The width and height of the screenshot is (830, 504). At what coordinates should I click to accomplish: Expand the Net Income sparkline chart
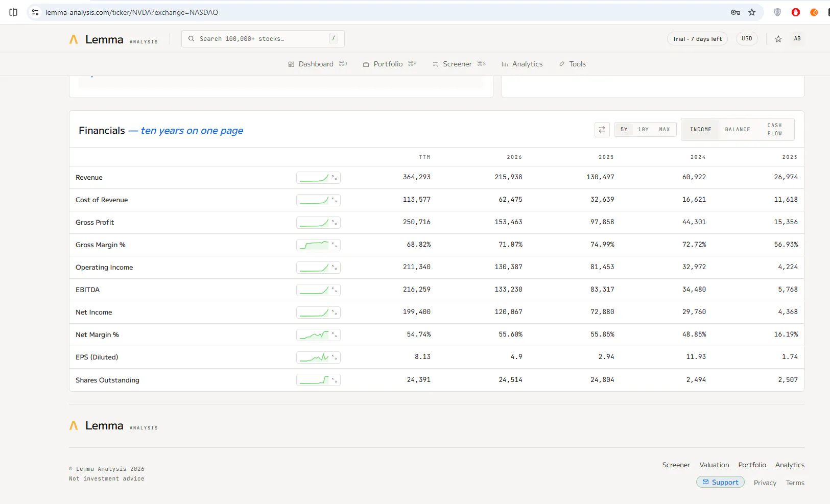[x=318, y=313]
